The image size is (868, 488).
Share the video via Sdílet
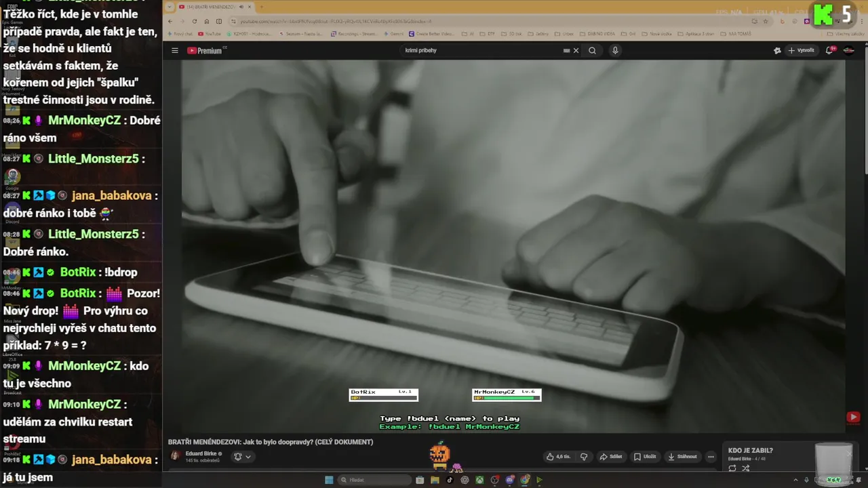tap(611, 457)
